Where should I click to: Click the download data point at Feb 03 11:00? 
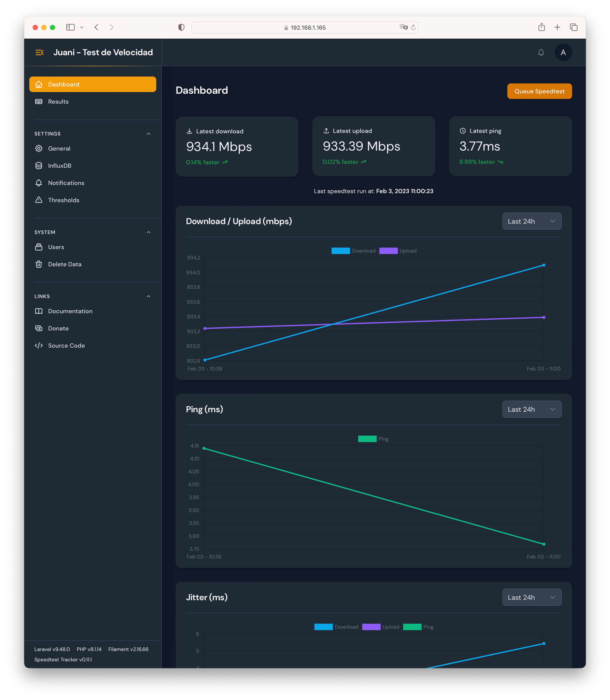tap(544, 265)
